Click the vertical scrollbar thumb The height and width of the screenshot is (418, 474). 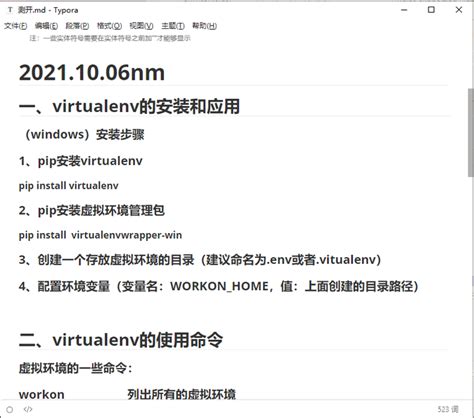coord(471,132)
